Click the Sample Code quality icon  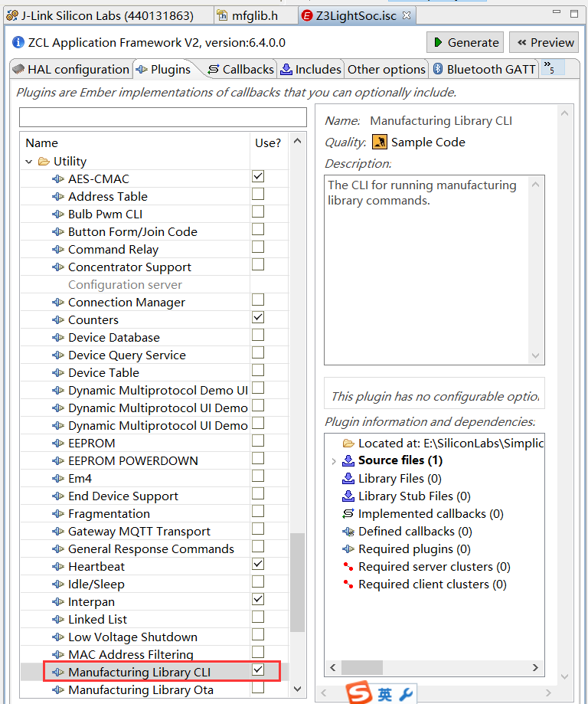(380, 142)
